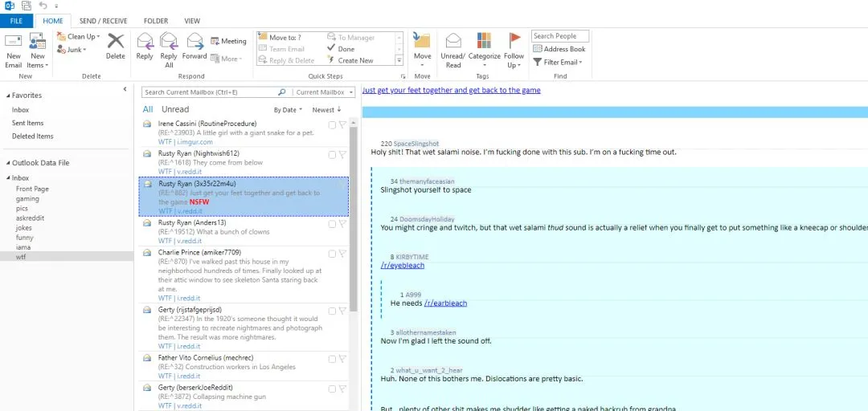
Task: Flag the Irene Cassini message
Action: 342,125
